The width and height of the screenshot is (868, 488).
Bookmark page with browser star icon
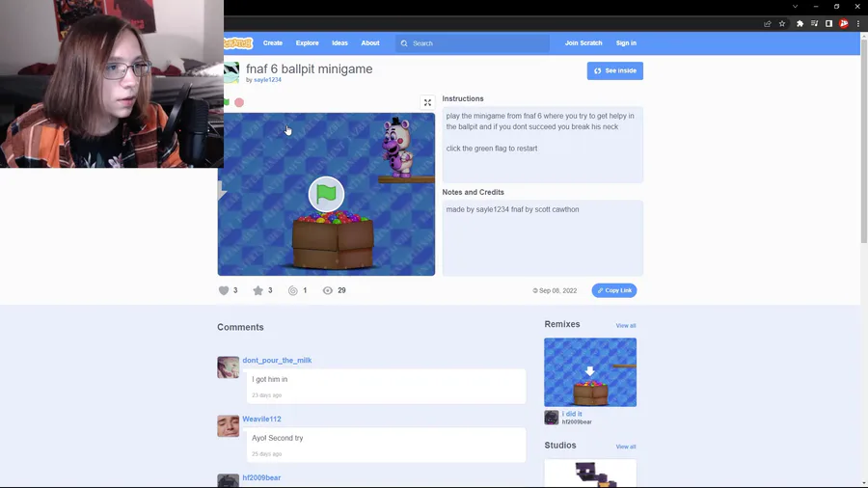click(x=781, y=24)
